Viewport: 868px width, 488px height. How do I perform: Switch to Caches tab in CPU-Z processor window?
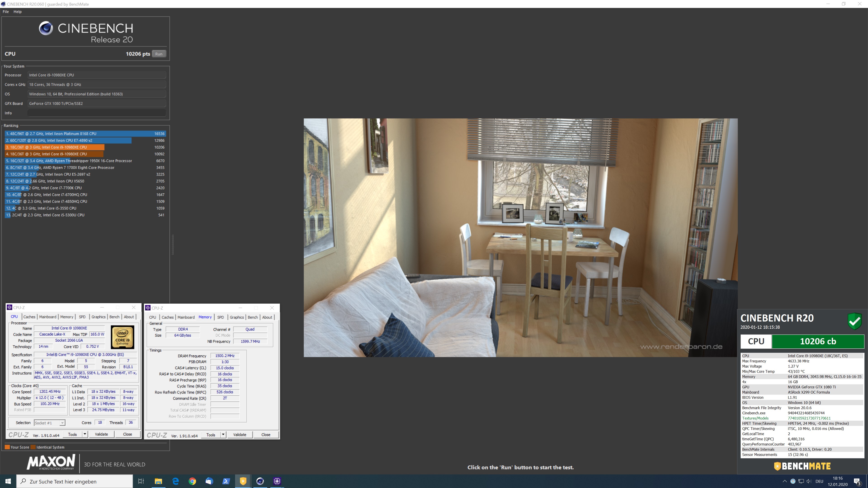pos(29,317)
